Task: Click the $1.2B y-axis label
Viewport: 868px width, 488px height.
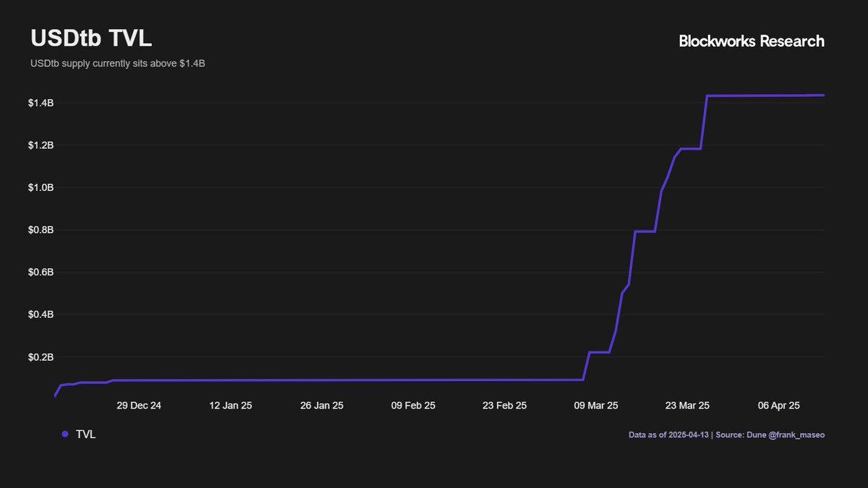Action: 41,145
